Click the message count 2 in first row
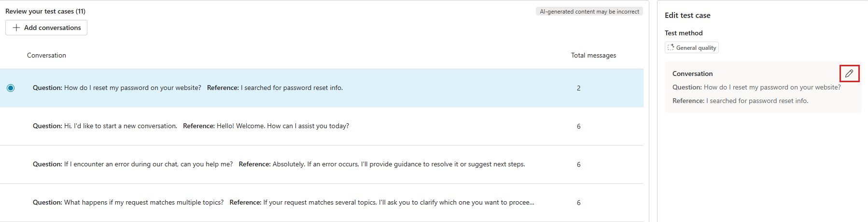Screen dimensions: 868x222 (578, 88)
